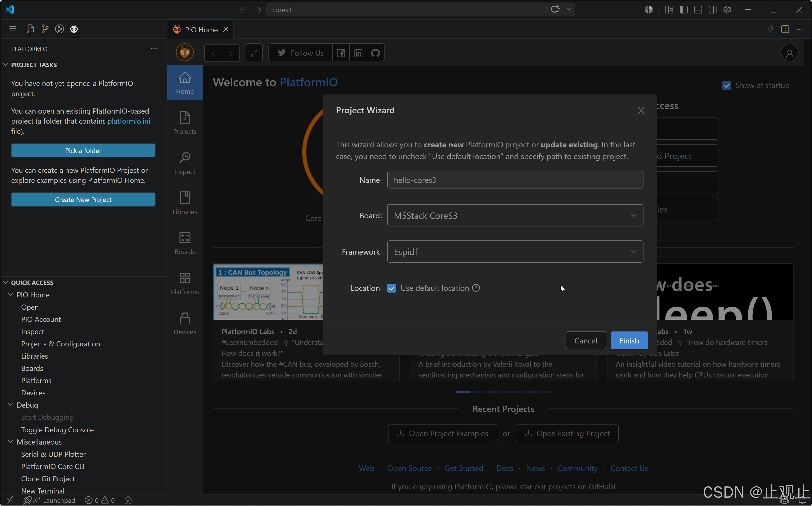
Task: Go back in the PIO Home toolbar
Action: [x=213, y=53]
